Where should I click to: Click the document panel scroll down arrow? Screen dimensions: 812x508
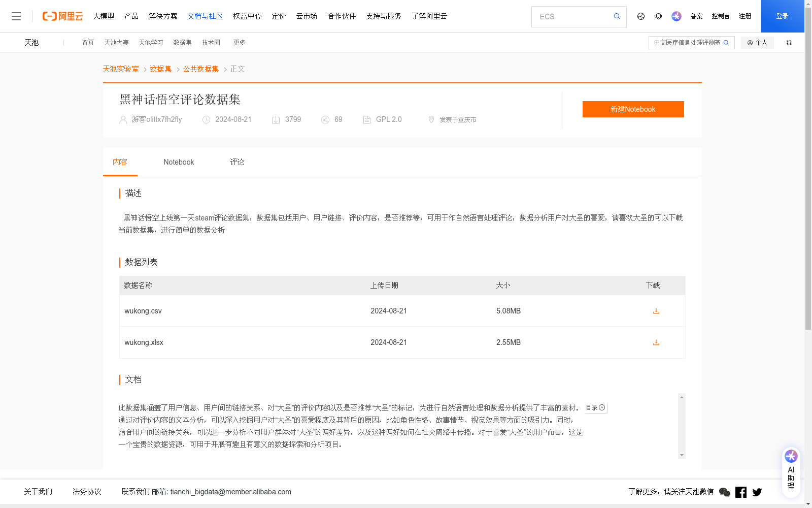[x=682, y=455]
